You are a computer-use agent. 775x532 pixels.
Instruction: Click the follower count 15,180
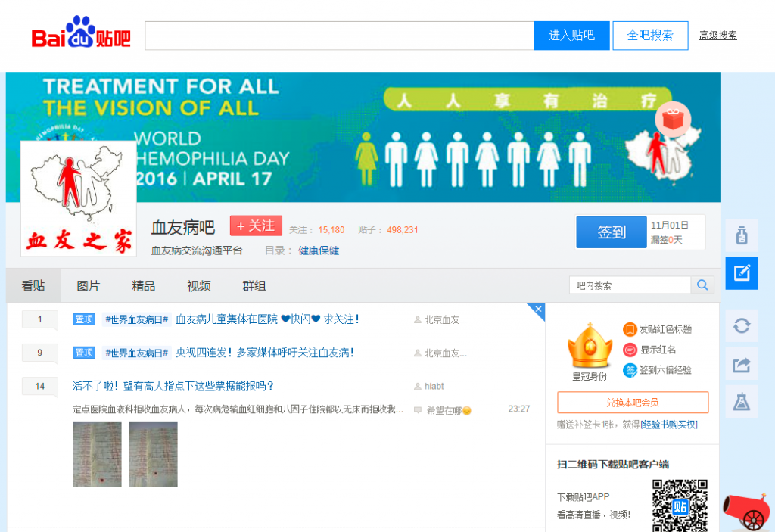tap(331, 230)
